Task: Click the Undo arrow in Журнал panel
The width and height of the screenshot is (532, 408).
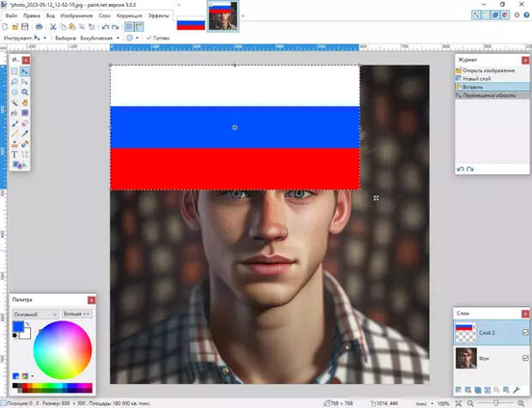Action: [460, 169]
